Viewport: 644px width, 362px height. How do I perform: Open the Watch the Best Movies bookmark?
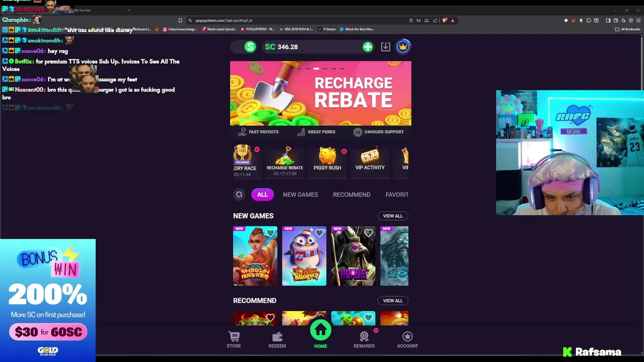click(357, 29)
